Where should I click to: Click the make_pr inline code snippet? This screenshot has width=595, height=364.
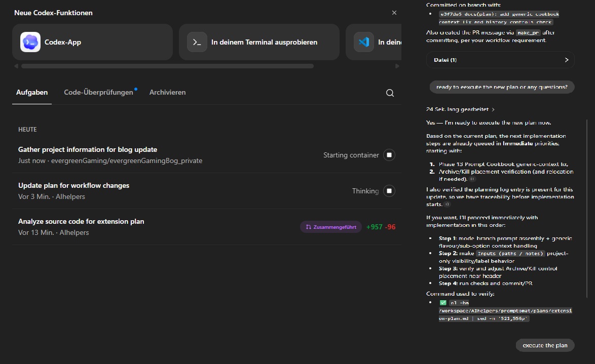pos(528,33)
